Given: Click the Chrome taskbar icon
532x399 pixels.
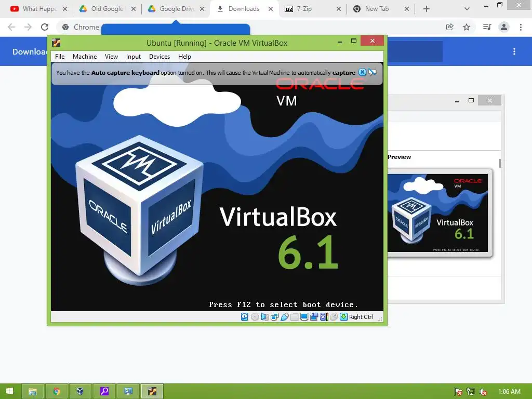Looking at the screenshot, I should [x=57, y=392].
